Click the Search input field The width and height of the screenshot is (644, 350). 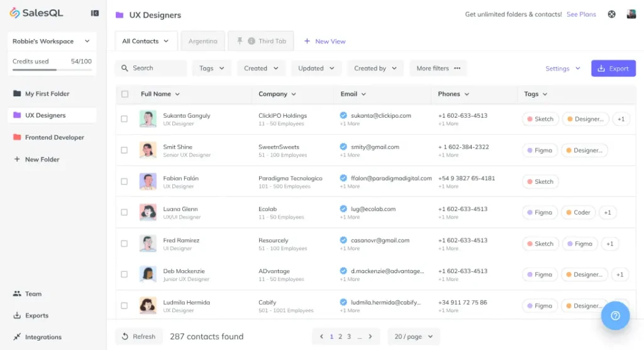(151, 68)
